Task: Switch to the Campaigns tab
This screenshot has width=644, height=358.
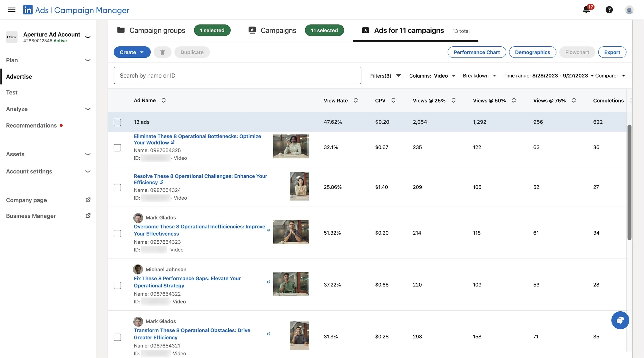Action: click(278, 30)
